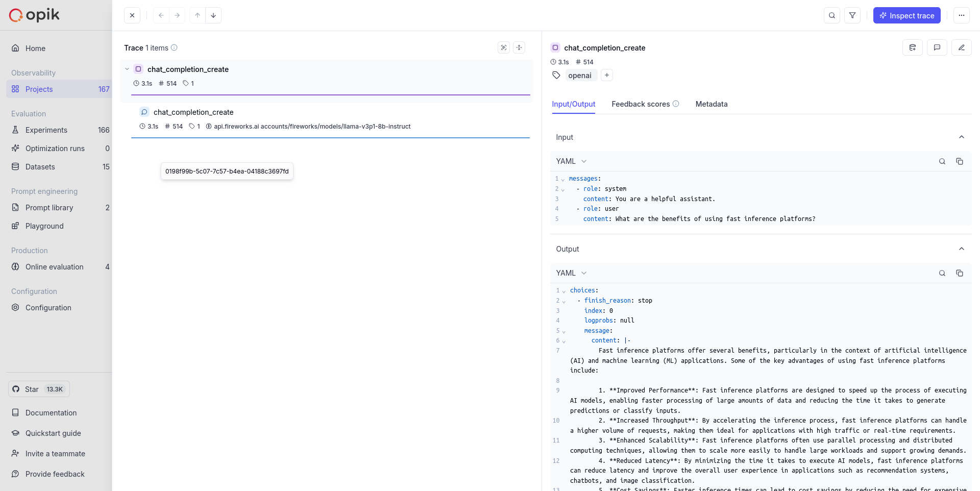Image resolution: width=980 pixels, height=491 pixels.
Task: Switch to the Feedback scores tab
Action: pyautogui.click(x=641, y=104)
